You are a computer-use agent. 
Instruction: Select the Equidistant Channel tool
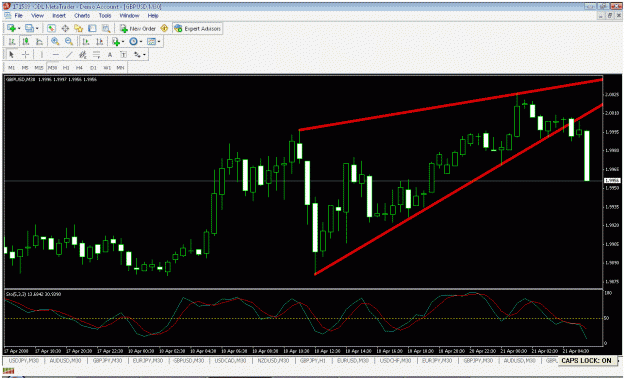[x=83, y=55]
